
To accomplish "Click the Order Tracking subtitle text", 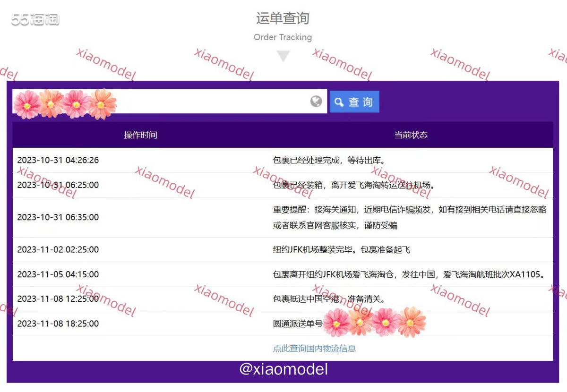I will coord(283,37).
